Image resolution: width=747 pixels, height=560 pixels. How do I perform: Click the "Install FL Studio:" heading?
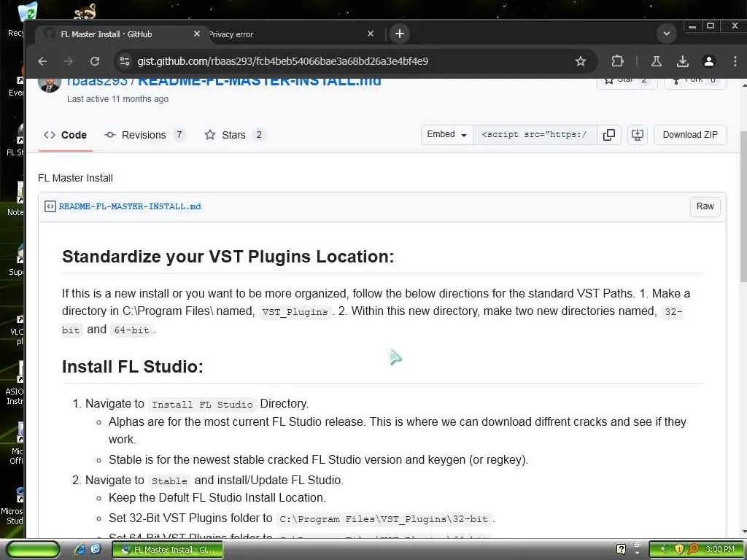[133, 367]
